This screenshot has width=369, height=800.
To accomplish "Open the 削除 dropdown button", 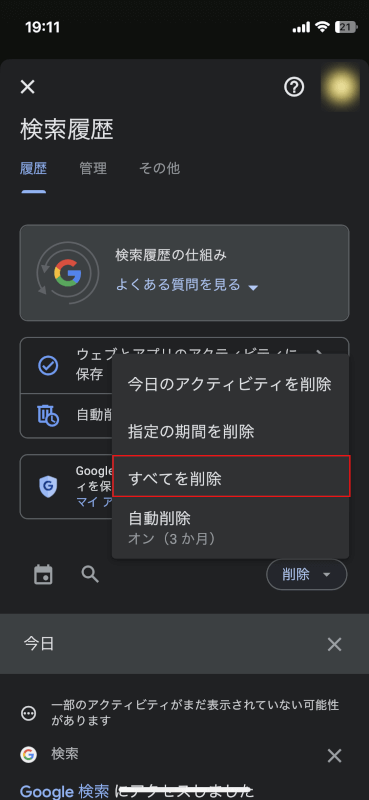I will (x=307, y=574).
